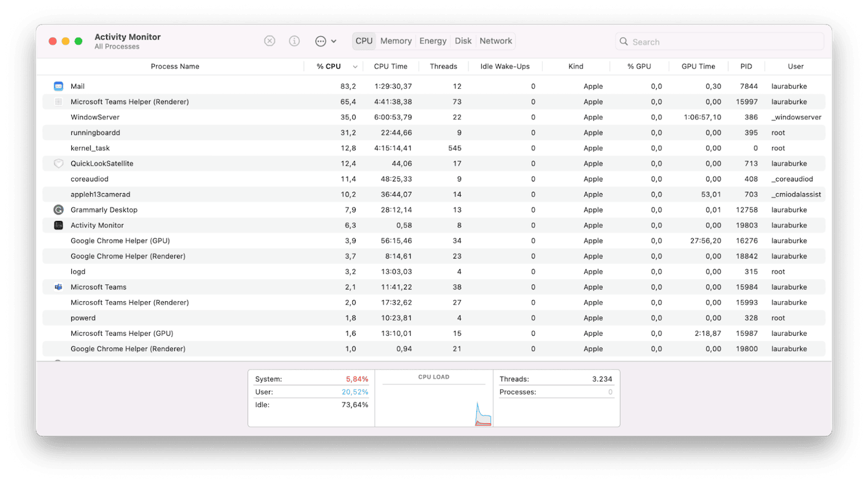
Task: Click the stop process (X) icon
Action: [269, 40]
